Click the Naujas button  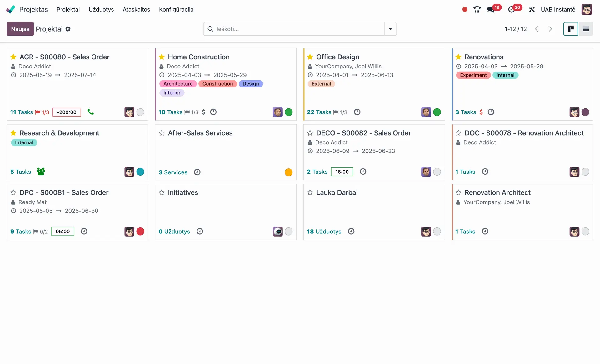pyautogui.click(x=20, y=29)
